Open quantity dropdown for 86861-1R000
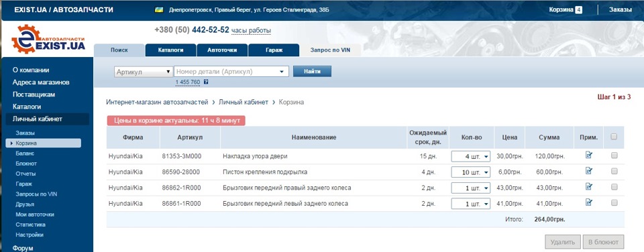This screenshot has width=644, height=252. [471, 203]
